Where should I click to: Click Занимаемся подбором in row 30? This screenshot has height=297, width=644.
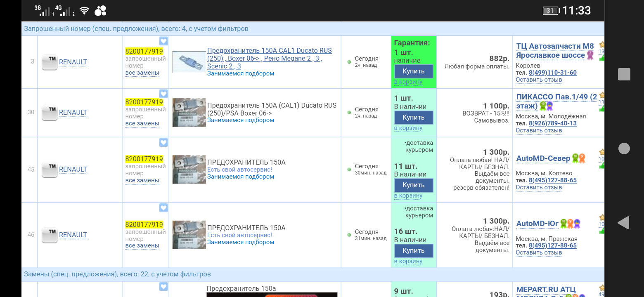(x=241, y=120)
